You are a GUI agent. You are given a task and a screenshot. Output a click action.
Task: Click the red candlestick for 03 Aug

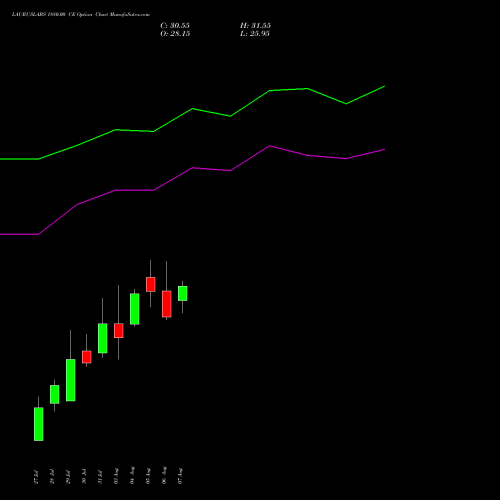(x=119, y=330)
